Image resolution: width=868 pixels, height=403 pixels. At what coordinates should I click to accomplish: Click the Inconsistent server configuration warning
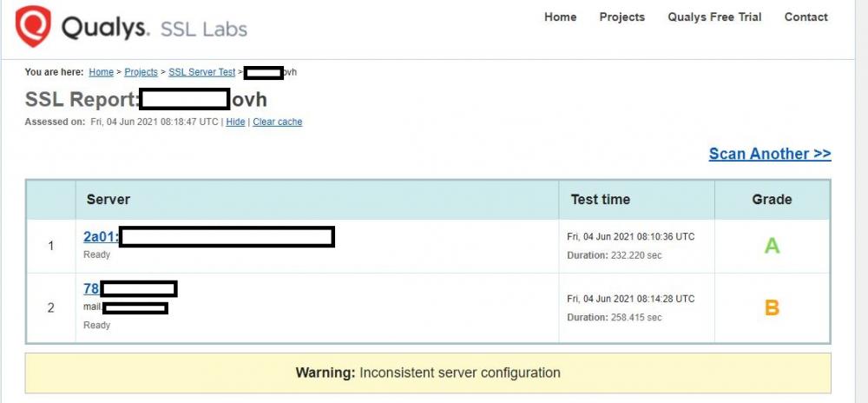click(x=428, y=373)
